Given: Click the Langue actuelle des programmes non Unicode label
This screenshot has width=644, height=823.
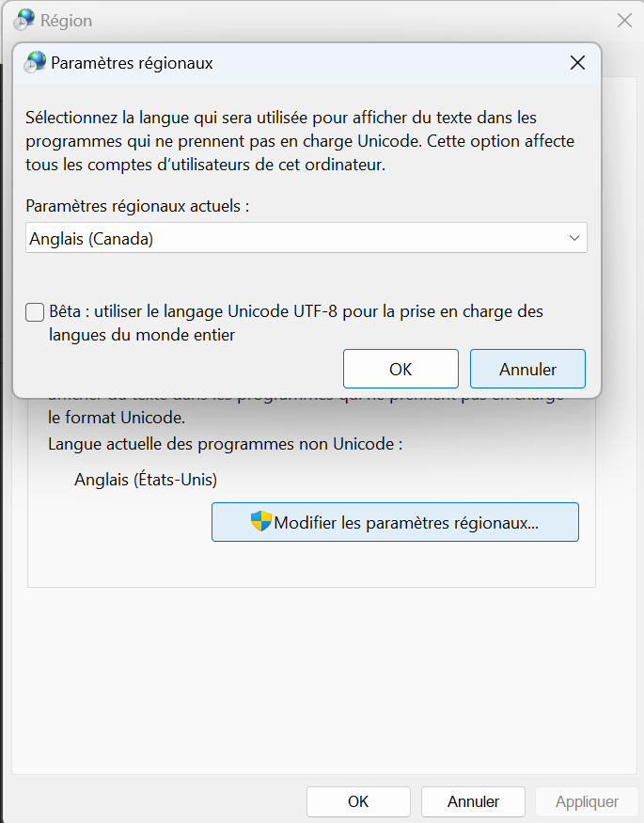Looking at the screenshot, I should coord(226,444).
